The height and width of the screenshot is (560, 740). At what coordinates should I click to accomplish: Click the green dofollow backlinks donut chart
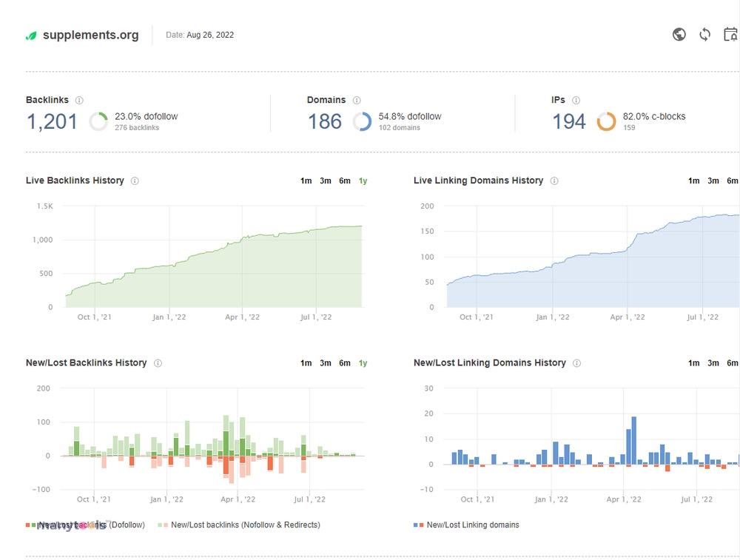coord(98,121)
